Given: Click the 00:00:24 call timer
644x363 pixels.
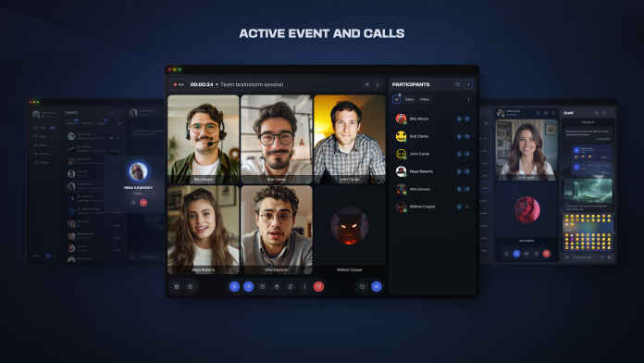Looking at the screenshot, I should pyautogui.click(x=202, y=84).
